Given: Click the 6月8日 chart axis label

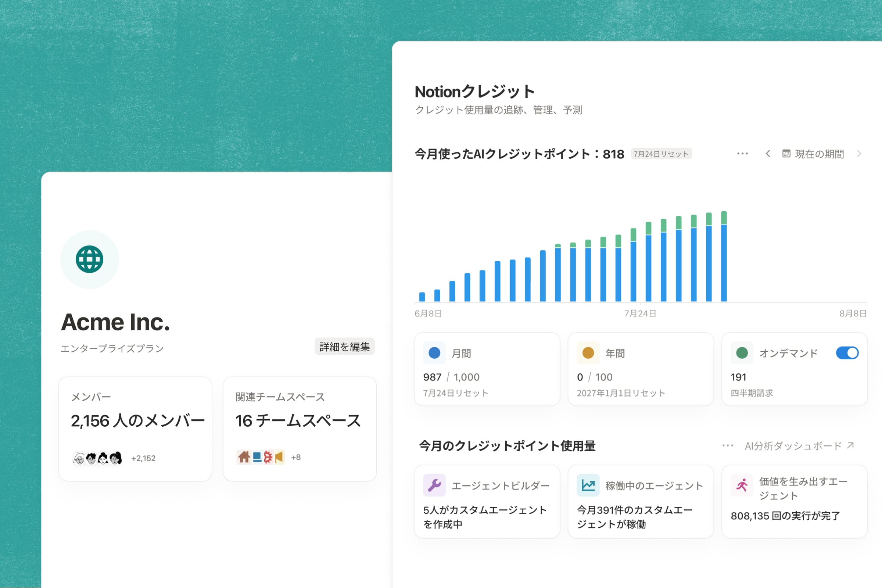Looking at the screenshot, I should pos(428,313).
